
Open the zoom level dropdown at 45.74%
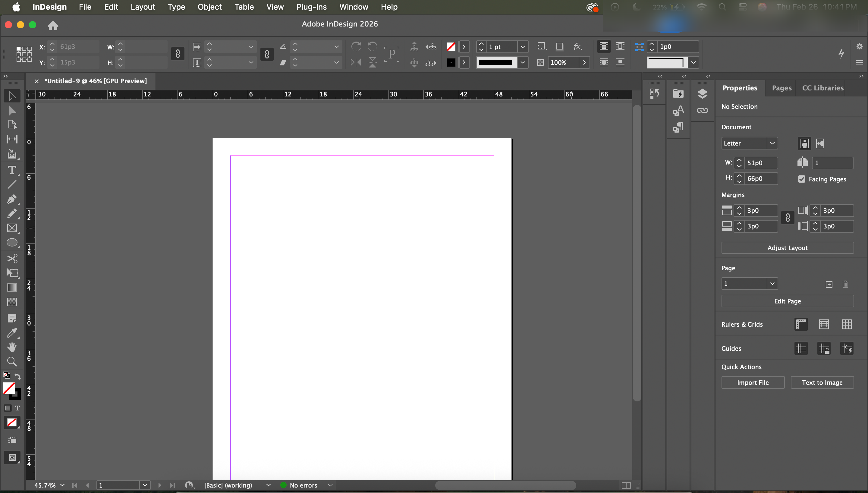(x=62, y=485)
